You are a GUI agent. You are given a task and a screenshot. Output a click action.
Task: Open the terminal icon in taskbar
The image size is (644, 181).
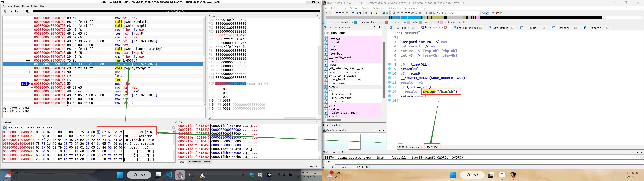point(191,175)
